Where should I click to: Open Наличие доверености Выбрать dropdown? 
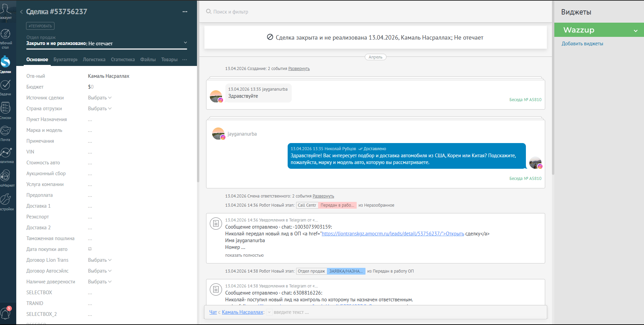coord(100,282)
